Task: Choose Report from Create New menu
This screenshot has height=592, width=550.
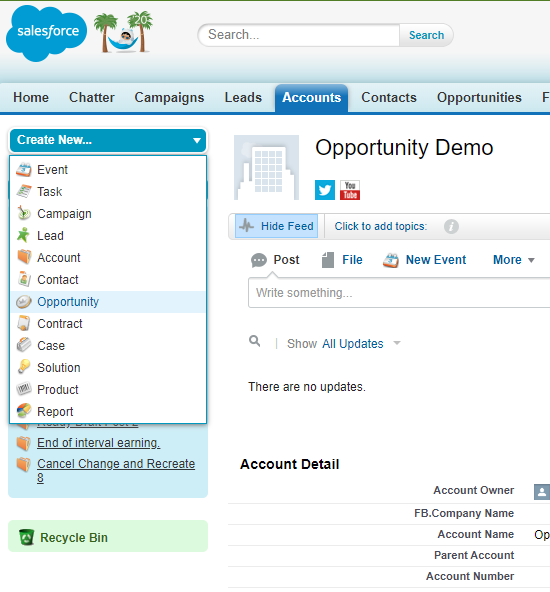Action: (108, 411)
